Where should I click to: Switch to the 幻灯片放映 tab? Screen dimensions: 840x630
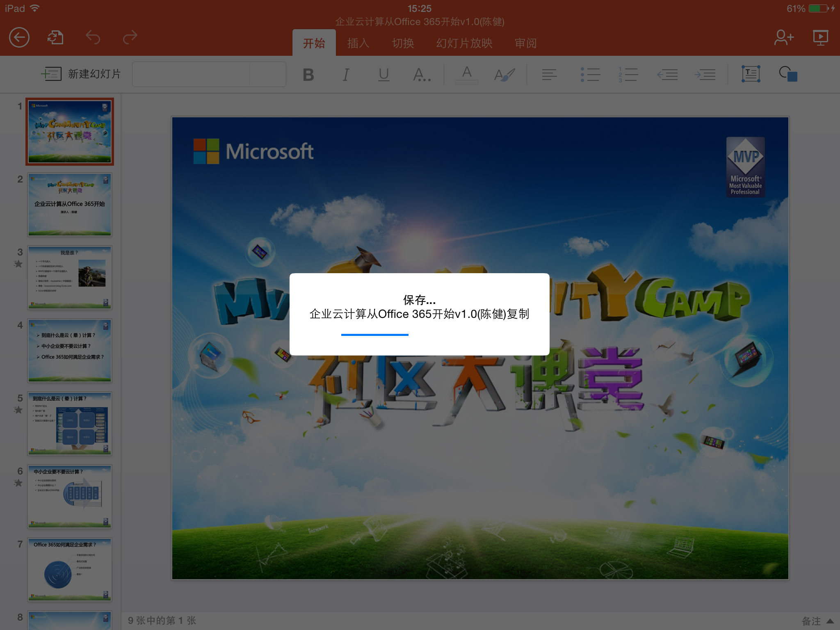[x=464, y=43]
